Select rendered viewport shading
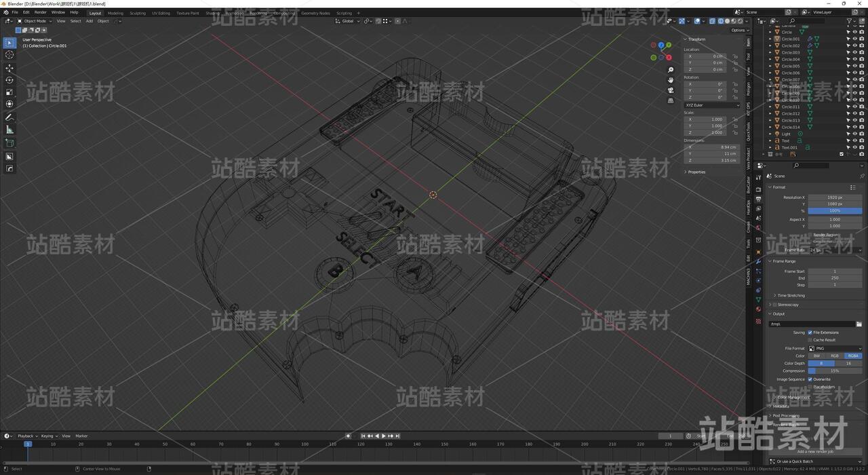 [x=740, y=21]
